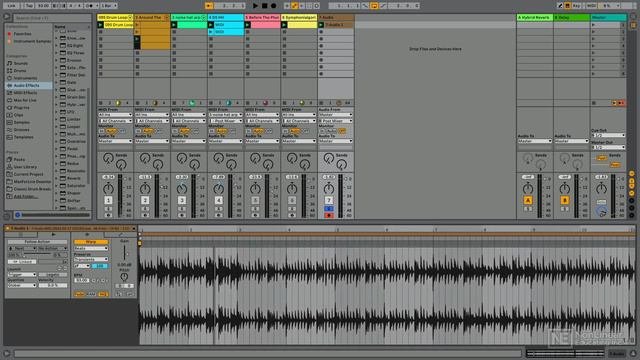Start playback with the transport Play button

point(256,6)
